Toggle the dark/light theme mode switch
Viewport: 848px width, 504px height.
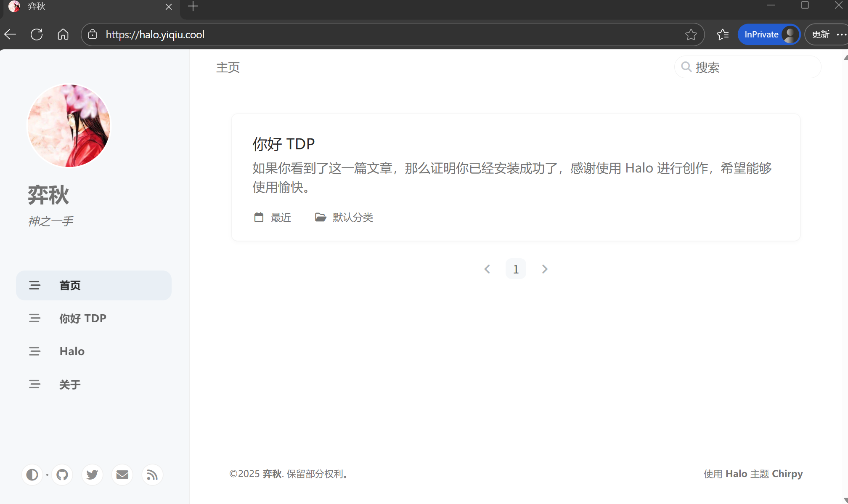click(32, 475)
